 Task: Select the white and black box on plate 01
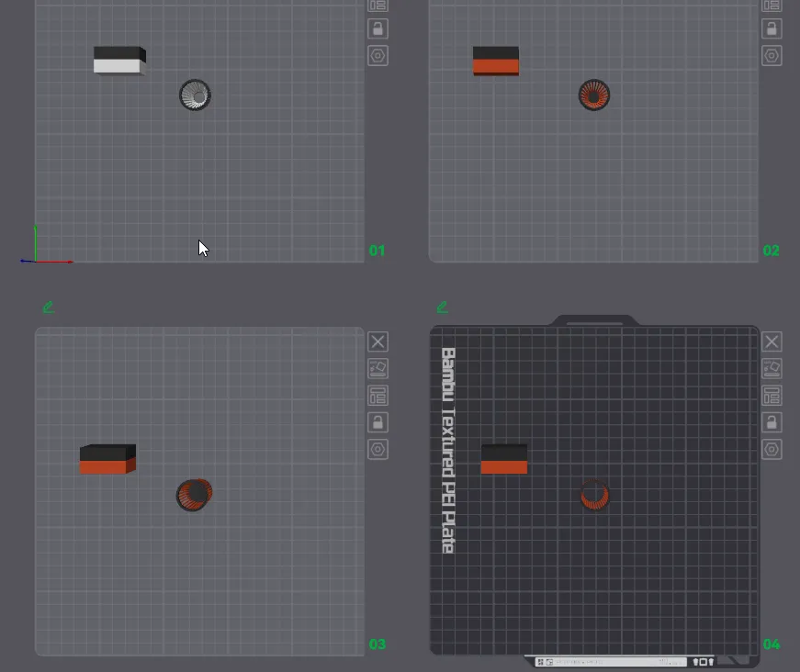point(119,61)
